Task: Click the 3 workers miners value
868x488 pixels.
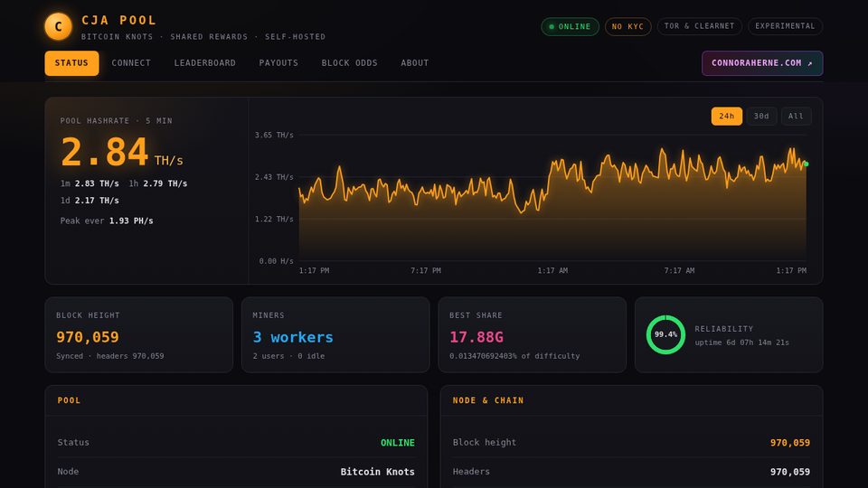Action: tap(293, 337)
